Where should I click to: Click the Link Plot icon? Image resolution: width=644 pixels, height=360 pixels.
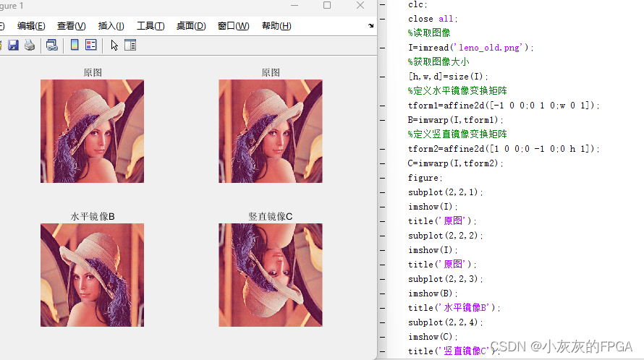[x=52, y=45]
